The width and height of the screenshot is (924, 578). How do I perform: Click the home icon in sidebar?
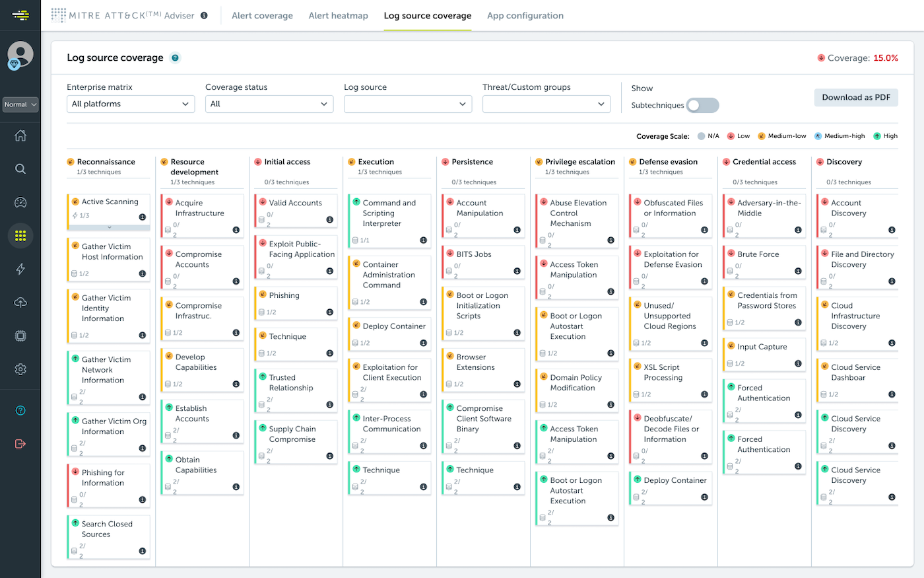20,136
